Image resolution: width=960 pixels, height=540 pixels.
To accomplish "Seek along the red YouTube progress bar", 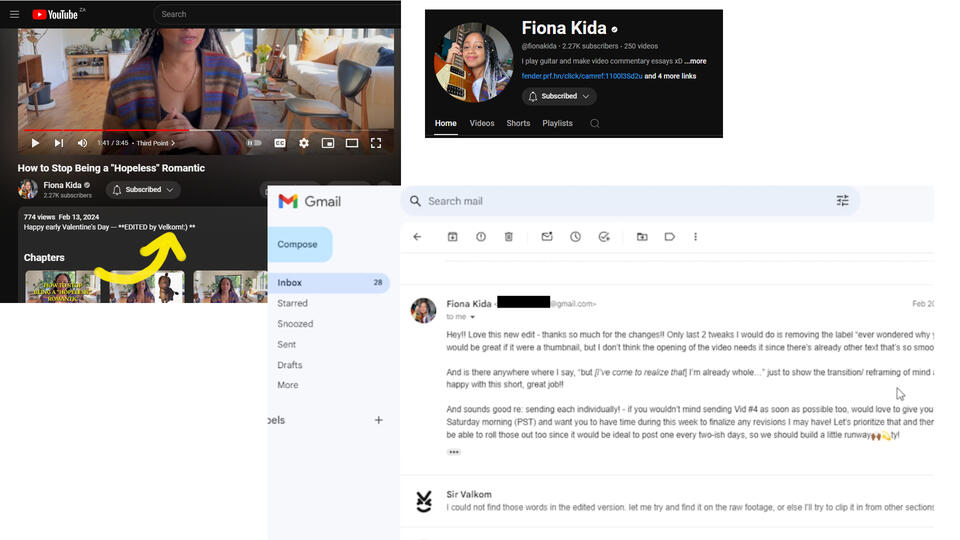I will [x=208, y=130].
